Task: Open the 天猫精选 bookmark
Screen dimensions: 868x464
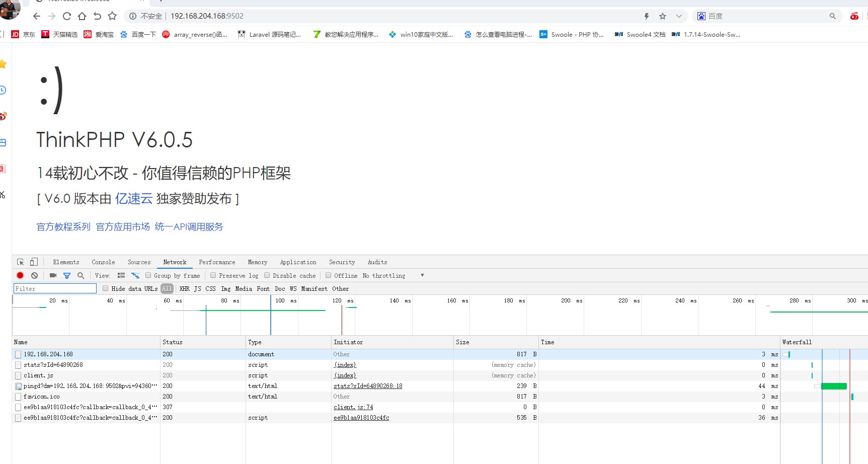Action: coord(59,34)
